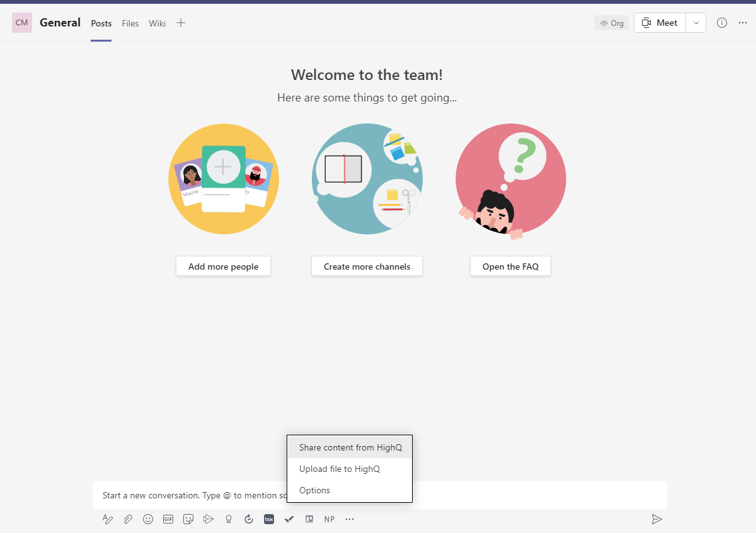Viewport: 756px width, 533px height.
Task: Attach a file with paperclip icon
Action: point(128,519)
